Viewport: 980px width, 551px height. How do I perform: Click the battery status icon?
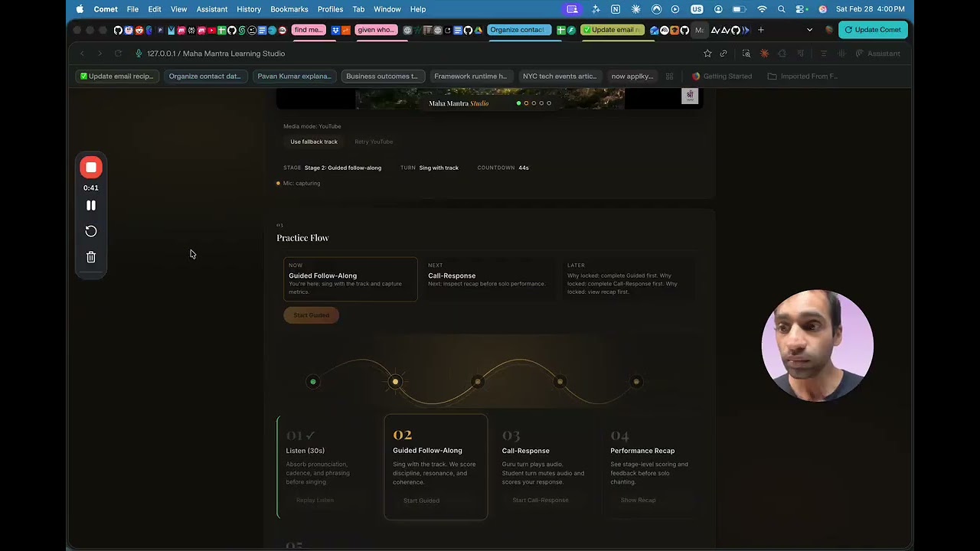click(739, 9)
